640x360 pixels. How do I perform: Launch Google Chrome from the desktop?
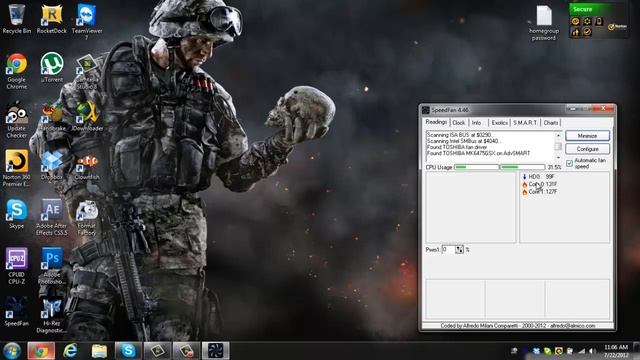point(16,71)
